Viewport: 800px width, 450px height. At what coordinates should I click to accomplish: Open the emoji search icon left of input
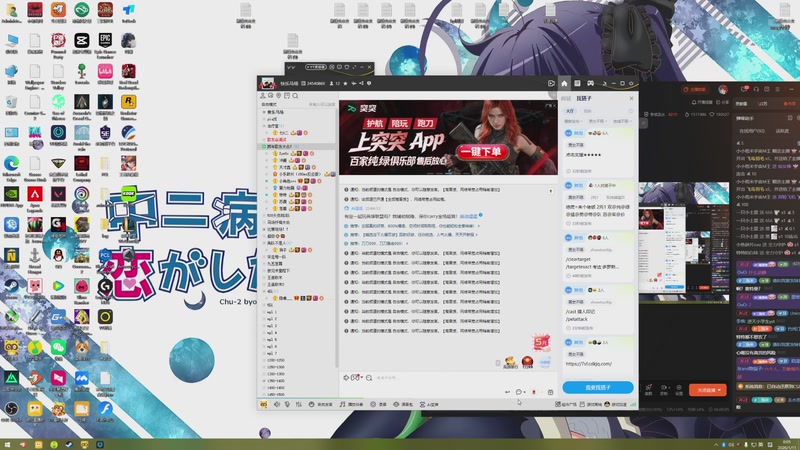(369, 378)
